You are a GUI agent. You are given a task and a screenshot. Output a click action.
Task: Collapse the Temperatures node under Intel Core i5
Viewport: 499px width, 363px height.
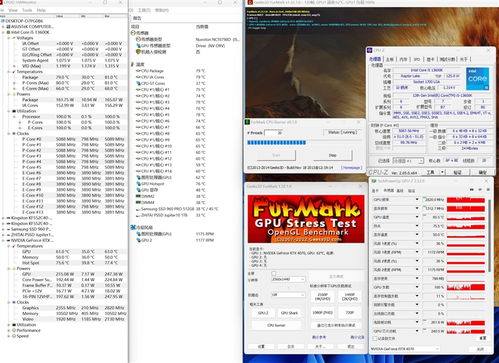(x=9, y=72)
